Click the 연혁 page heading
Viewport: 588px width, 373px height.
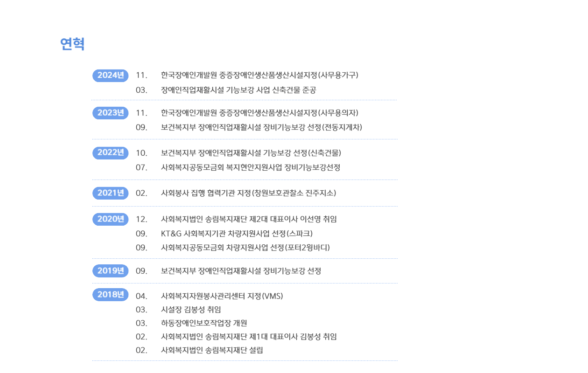72,44
